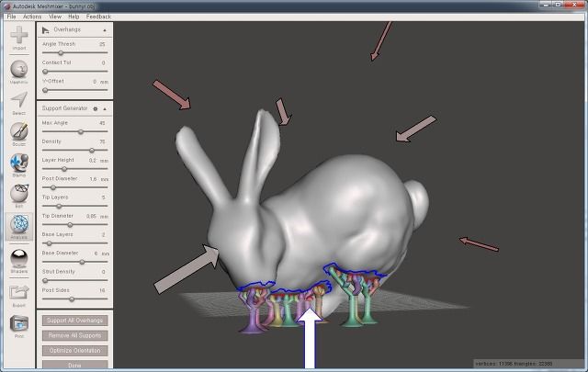This screenshot has height=372, width=588.
Task: Collapse the Overhangs panel
Action: (x=105, y=30)
